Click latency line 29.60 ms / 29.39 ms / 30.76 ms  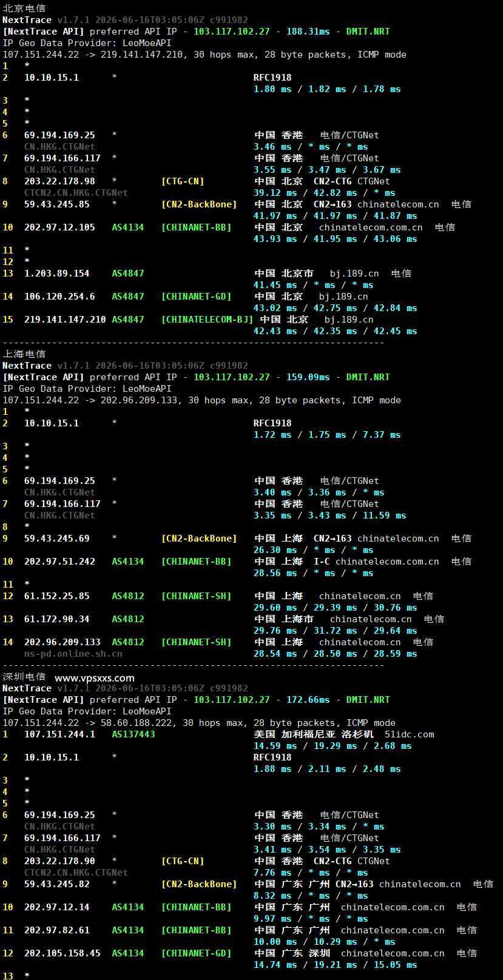click(336, 608)
